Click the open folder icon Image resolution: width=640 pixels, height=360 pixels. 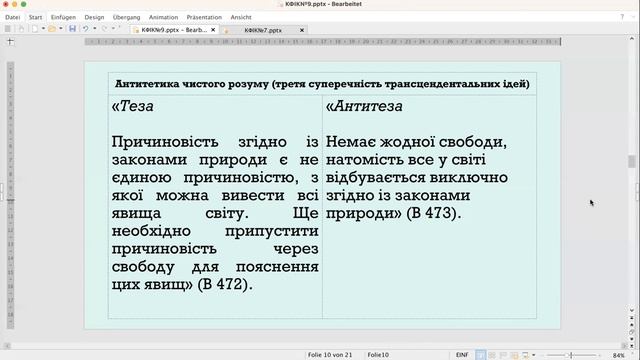[52, 29]
